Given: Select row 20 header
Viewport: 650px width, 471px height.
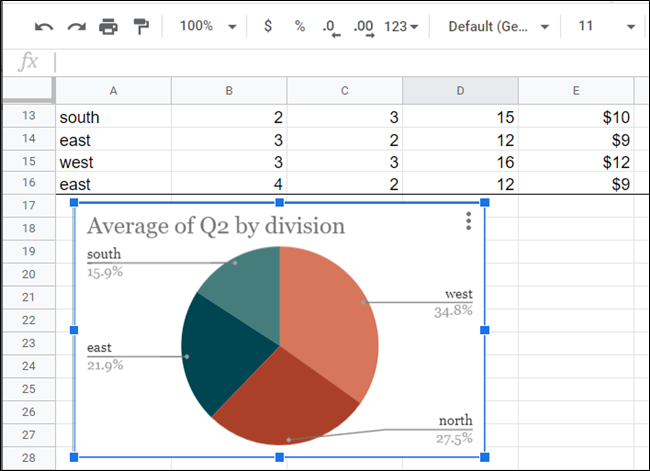Looking at the screenshot, I should click(29, 274).
